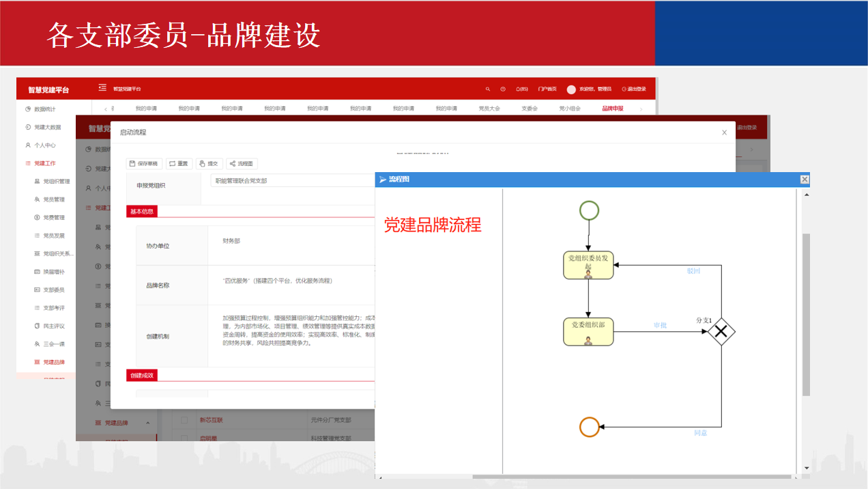Click the 保存草稿 button
The width and height of the screenshot is (868, 489).
143,163
